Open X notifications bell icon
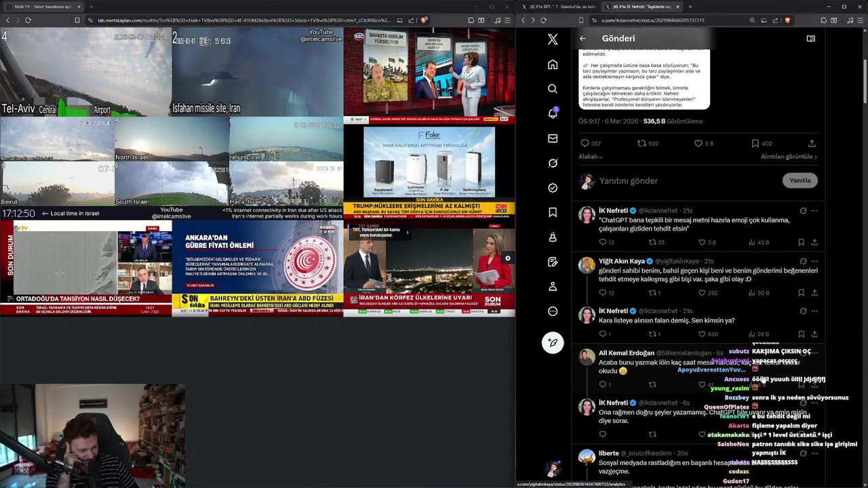Image resolution: width=868 pixels, height=488 pixels. pyautogui.click(x=553, y=113)
